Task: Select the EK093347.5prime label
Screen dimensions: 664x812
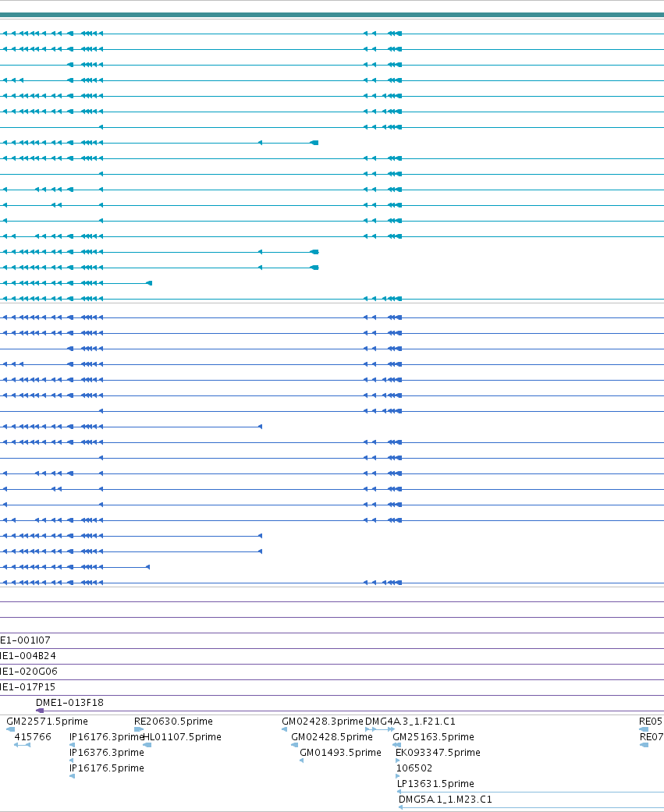Action: coord(439,752)
